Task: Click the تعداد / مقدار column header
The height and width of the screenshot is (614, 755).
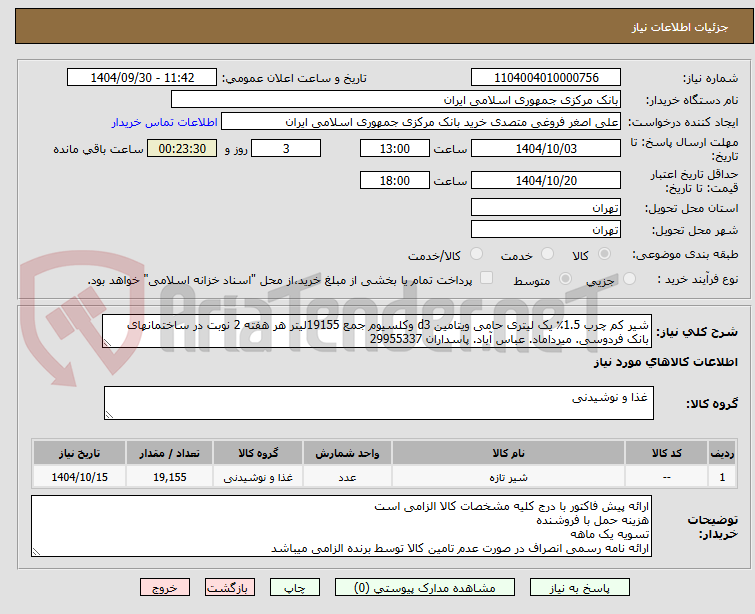Action: [x=169, y=453]
